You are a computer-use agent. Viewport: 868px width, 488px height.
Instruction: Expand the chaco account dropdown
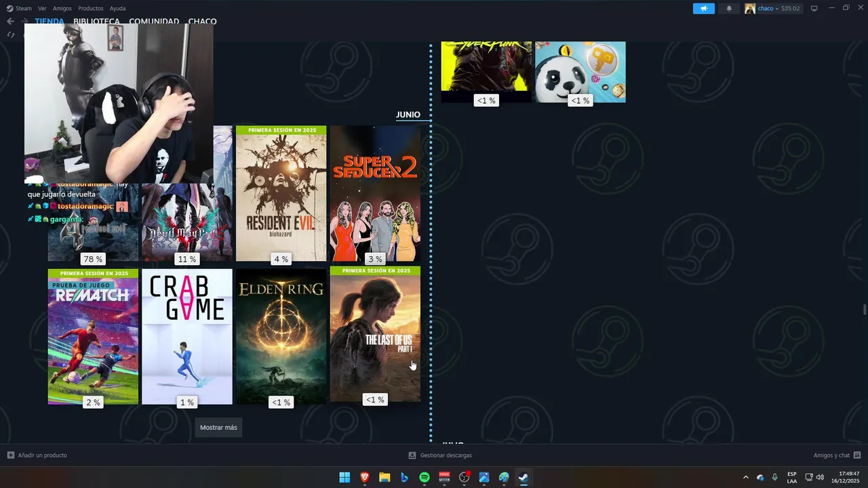point(778,8)
